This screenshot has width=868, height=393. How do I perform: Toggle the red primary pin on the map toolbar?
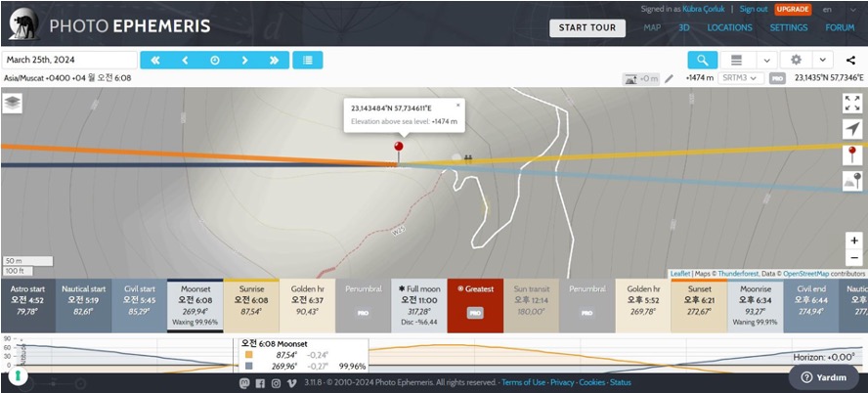[x=852, y=154]
